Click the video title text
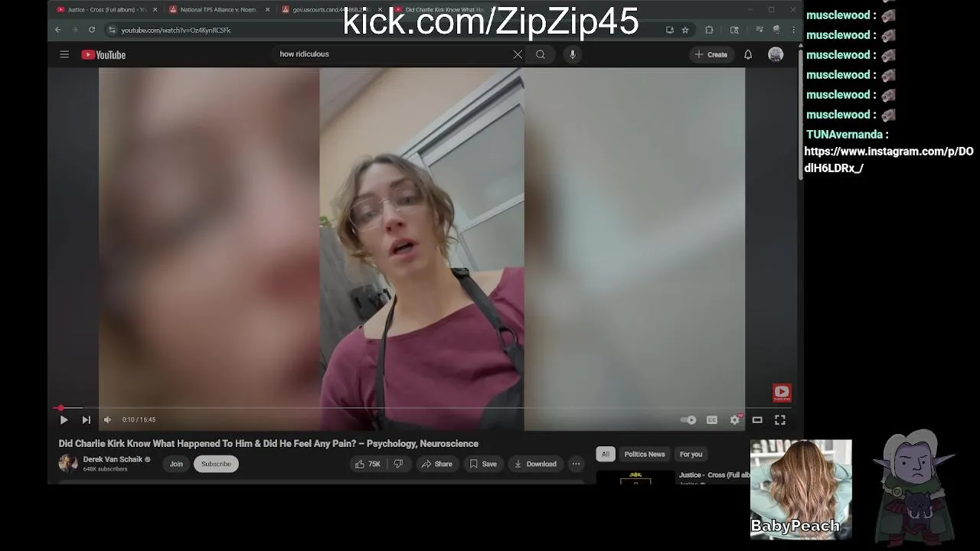 click(269, 444)
